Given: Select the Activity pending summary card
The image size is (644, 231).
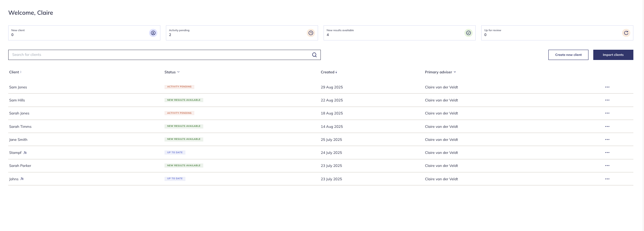Looking at the screenshot, I should [242, 33].
